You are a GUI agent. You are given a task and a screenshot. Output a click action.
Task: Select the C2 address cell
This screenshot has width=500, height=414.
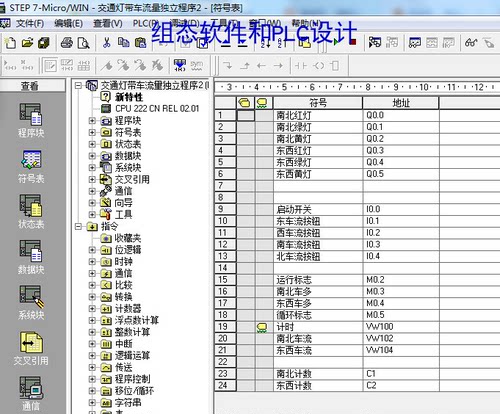[401, 385]
